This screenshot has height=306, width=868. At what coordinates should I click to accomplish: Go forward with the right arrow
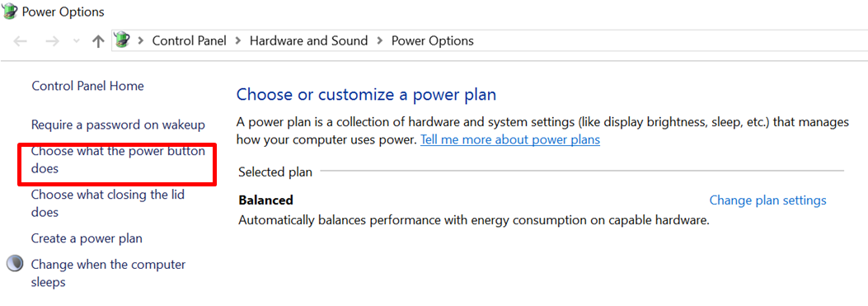pos(52,41)
